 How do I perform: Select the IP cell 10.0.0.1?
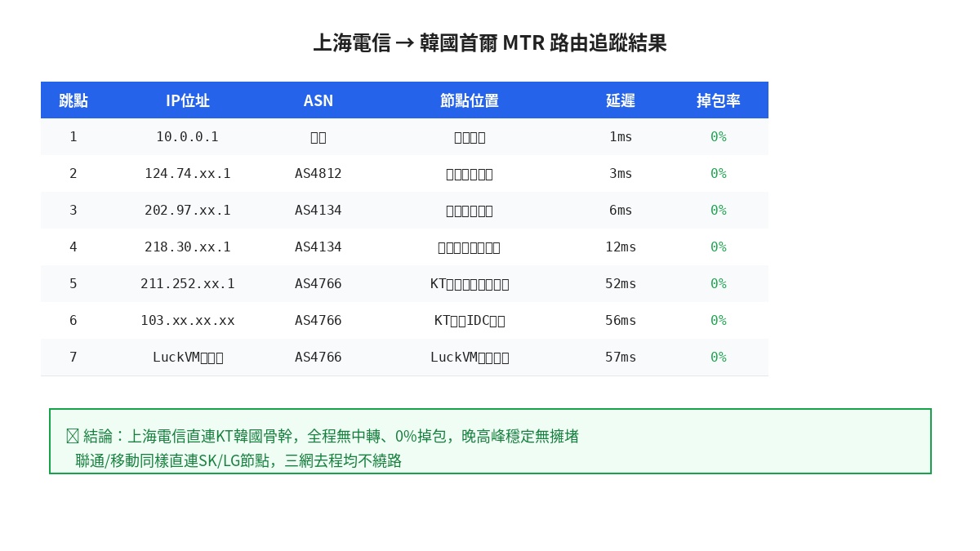[x=188, y=137]
